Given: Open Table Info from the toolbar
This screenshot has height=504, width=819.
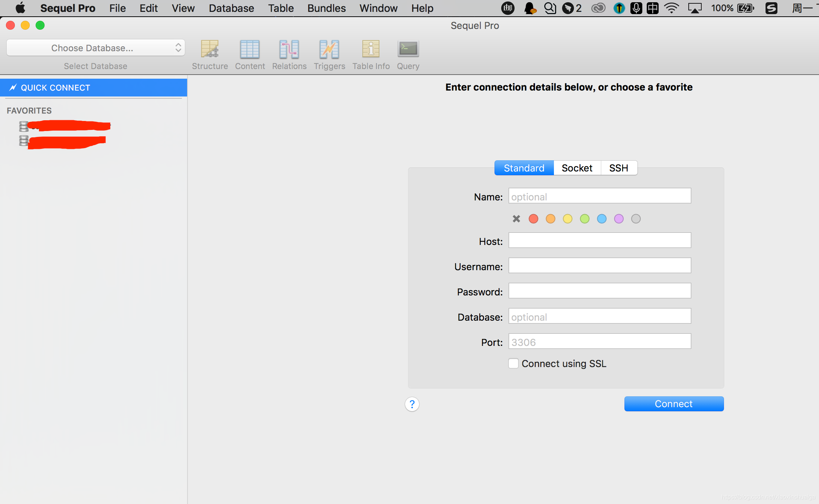Looking at the screenshot, I should 371,49.
